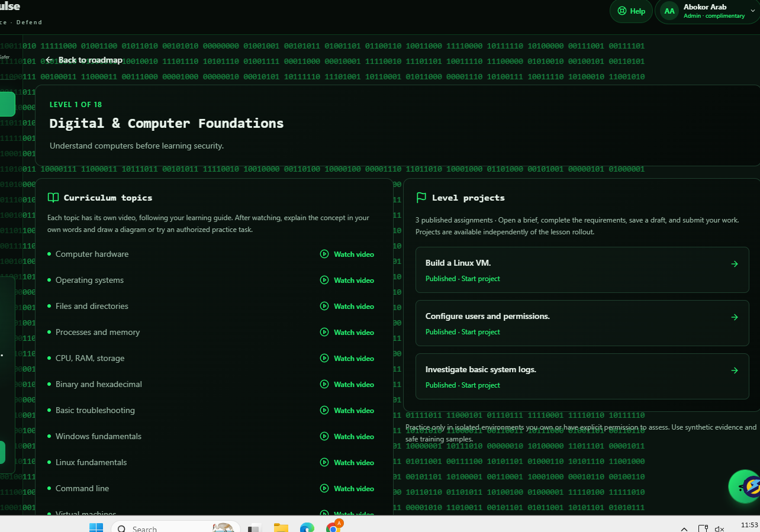760x532 pixels.
Task: Click the Windows Start button
Action: pyautogui.click(x=96, y=528)
